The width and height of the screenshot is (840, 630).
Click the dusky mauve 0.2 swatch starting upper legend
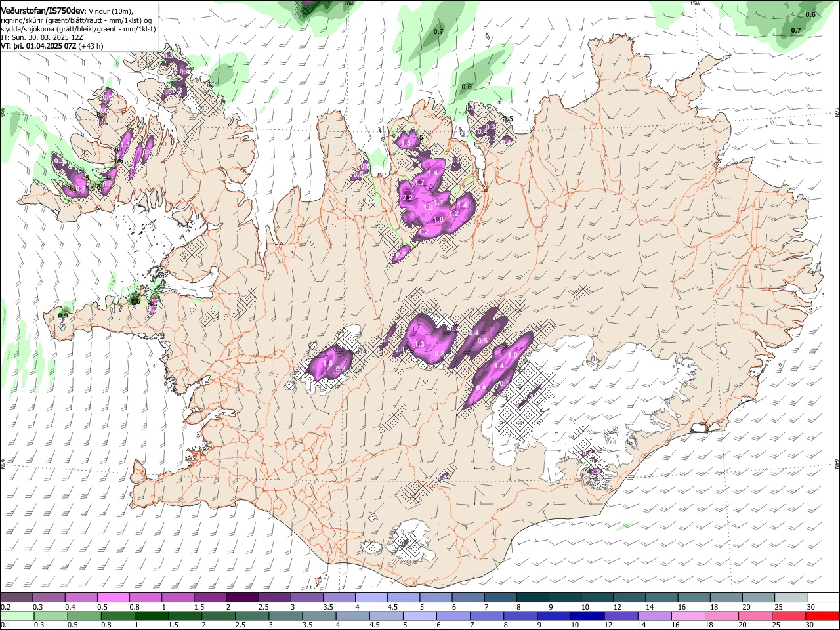[x=16, y=597]
